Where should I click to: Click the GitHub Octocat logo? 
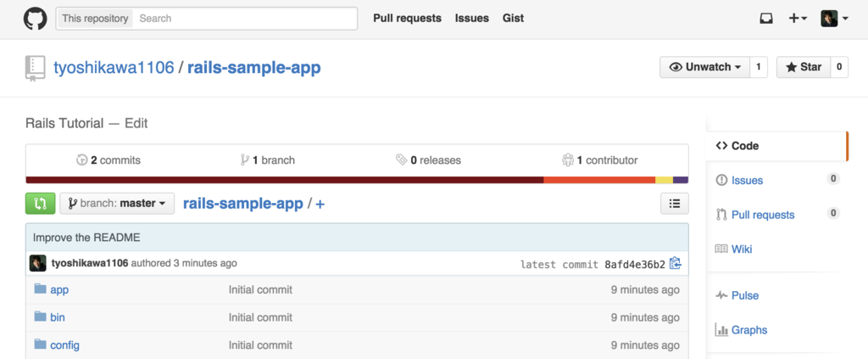pos(35,19)
